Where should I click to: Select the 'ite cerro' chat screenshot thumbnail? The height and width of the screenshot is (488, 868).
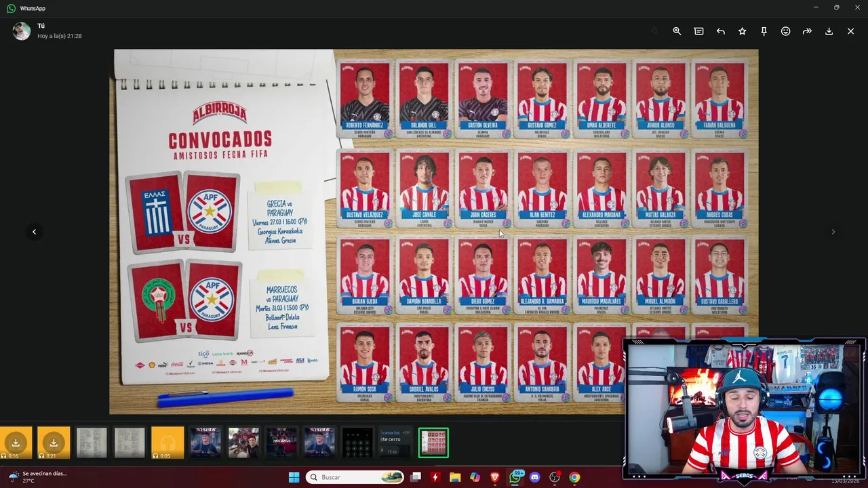coord(395,443)
